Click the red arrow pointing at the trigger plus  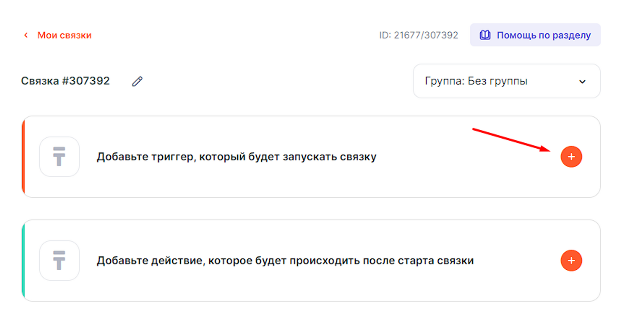(511, 139)
